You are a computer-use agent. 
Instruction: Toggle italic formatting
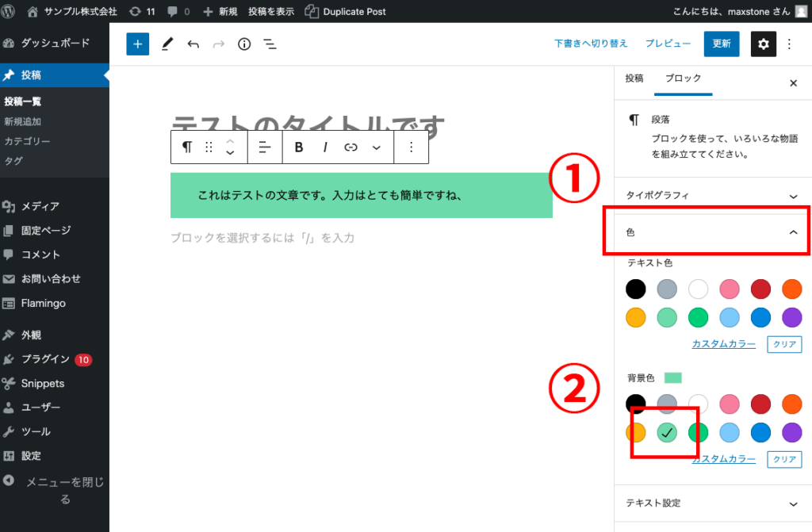[325, 147]
